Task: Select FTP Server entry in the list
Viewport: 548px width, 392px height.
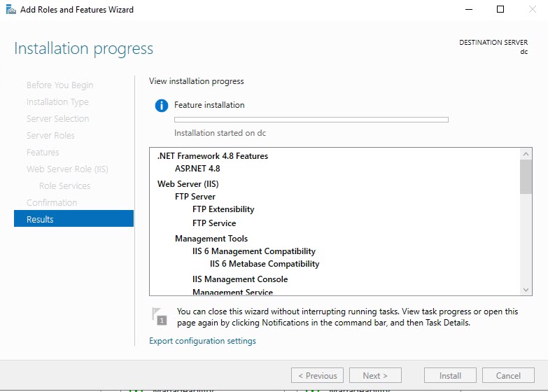Action: pyautogui.click(x=195, y=197)
